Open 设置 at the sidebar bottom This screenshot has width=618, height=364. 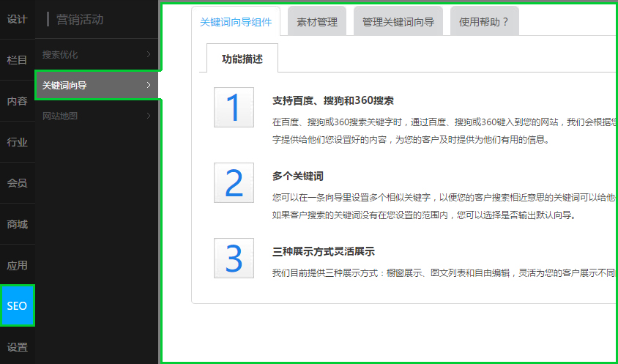[x=17, y=347]
